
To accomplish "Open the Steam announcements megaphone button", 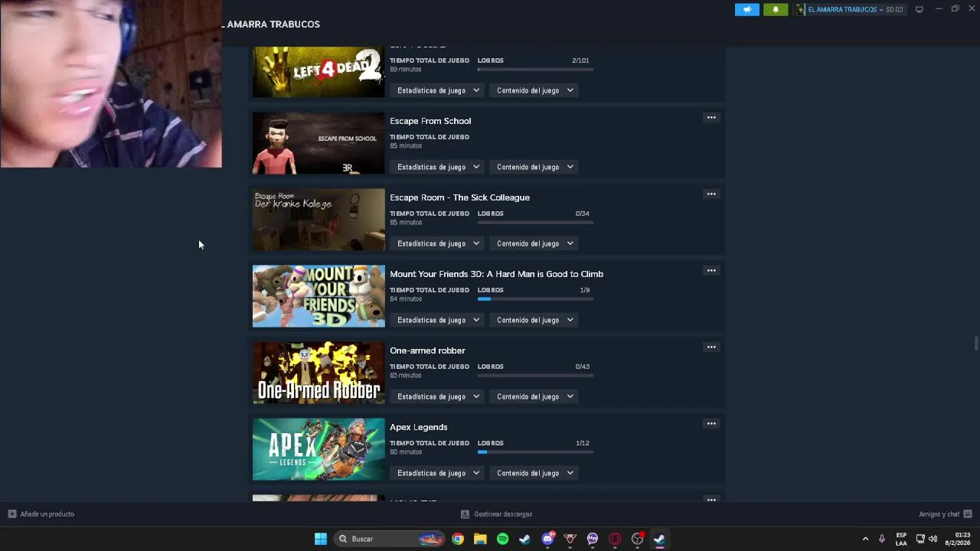I will [747, 9].
